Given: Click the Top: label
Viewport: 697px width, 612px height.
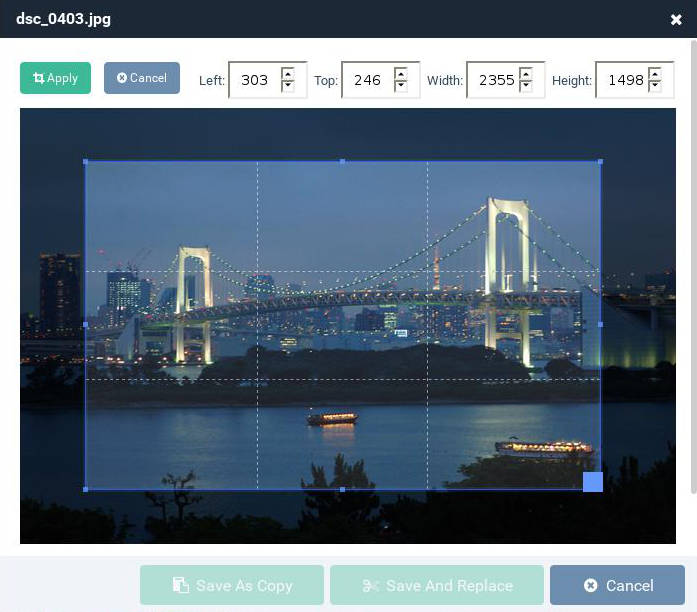Looking at the screenshot, I should point(326,80).
